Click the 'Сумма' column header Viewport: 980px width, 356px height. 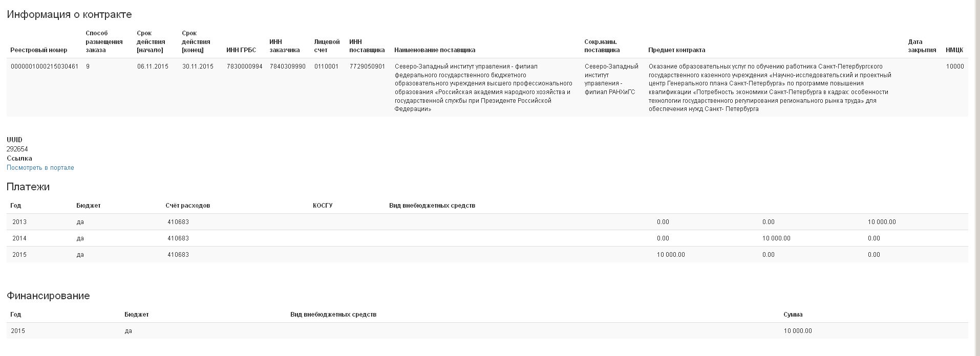pyautogui.click(x=793, y=315)
